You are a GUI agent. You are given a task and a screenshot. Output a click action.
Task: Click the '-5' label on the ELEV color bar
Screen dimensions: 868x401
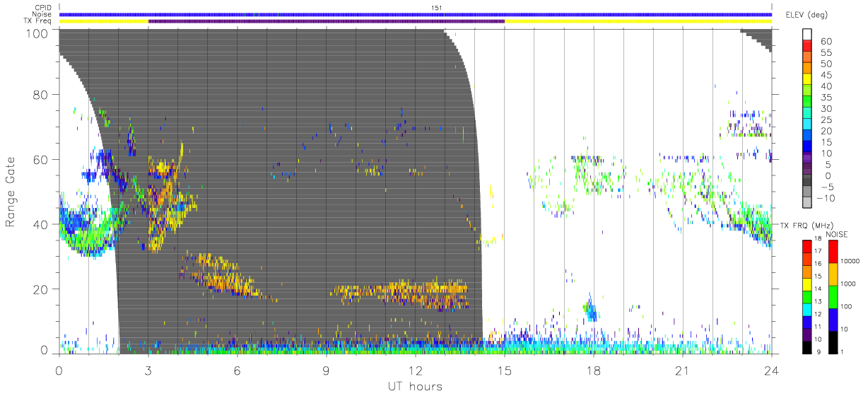click(x=828, y=187)
